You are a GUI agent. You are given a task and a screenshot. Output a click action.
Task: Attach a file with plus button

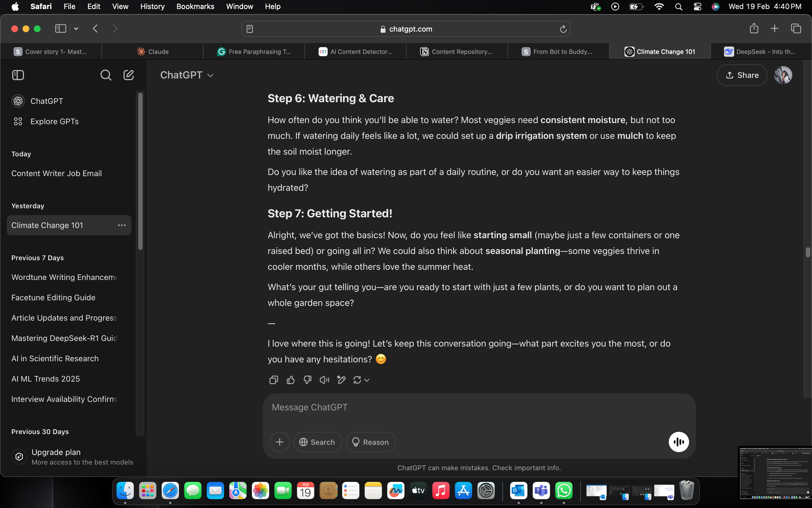tap(279, 442)
